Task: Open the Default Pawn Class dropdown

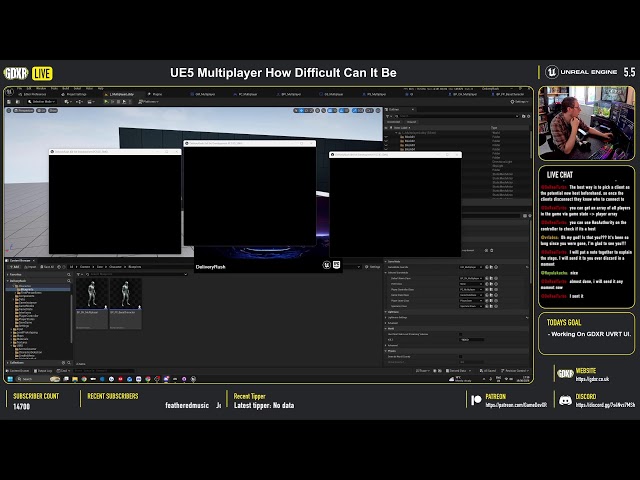Action: point(471,278)
